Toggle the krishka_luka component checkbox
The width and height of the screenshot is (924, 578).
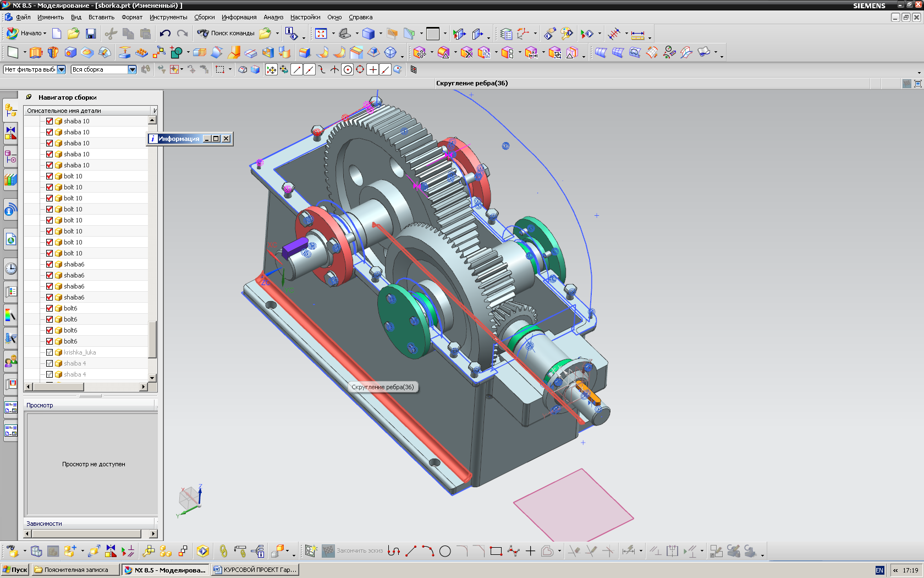point(50,352)
